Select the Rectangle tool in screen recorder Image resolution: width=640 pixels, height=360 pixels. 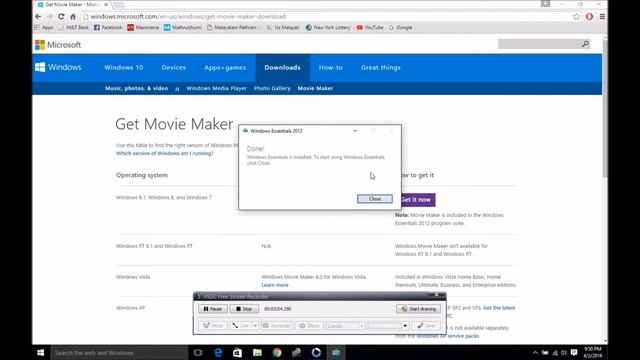coord(277,326)
